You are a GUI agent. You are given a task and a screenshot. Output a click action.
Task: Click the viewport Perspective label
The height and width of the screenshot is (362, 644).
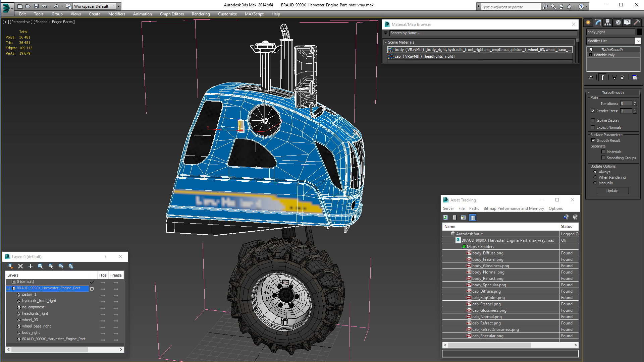pos(21,22)
